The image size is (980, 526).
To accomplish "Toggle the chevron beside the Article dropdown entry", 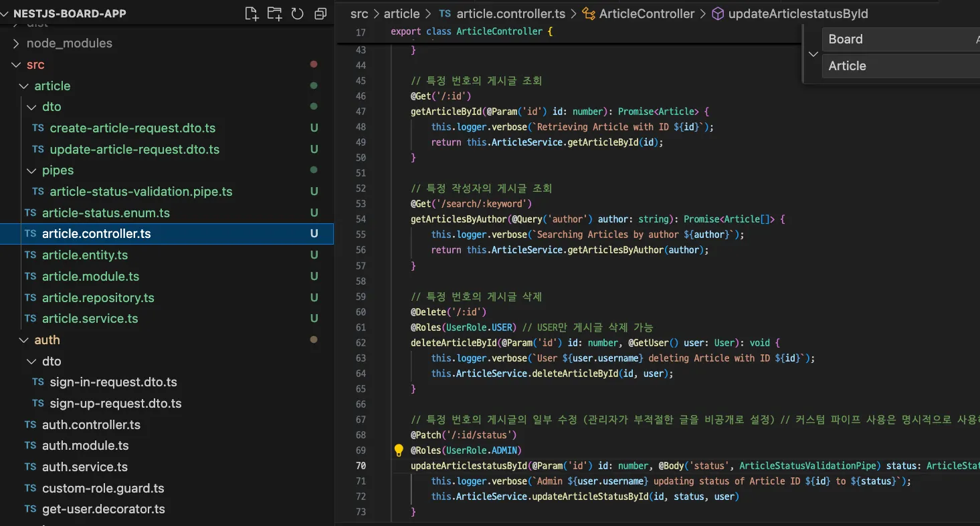I will click(813, 55).
